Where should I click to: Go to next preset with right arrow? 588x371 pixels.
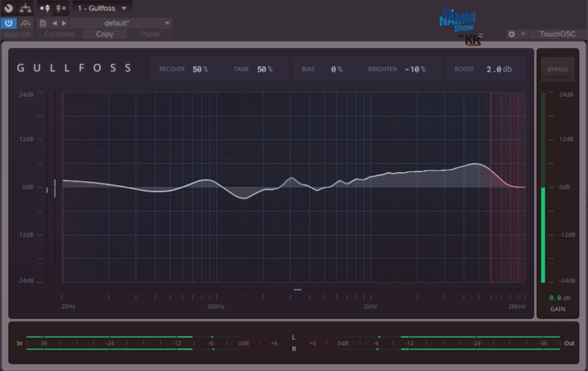[64, 23]
